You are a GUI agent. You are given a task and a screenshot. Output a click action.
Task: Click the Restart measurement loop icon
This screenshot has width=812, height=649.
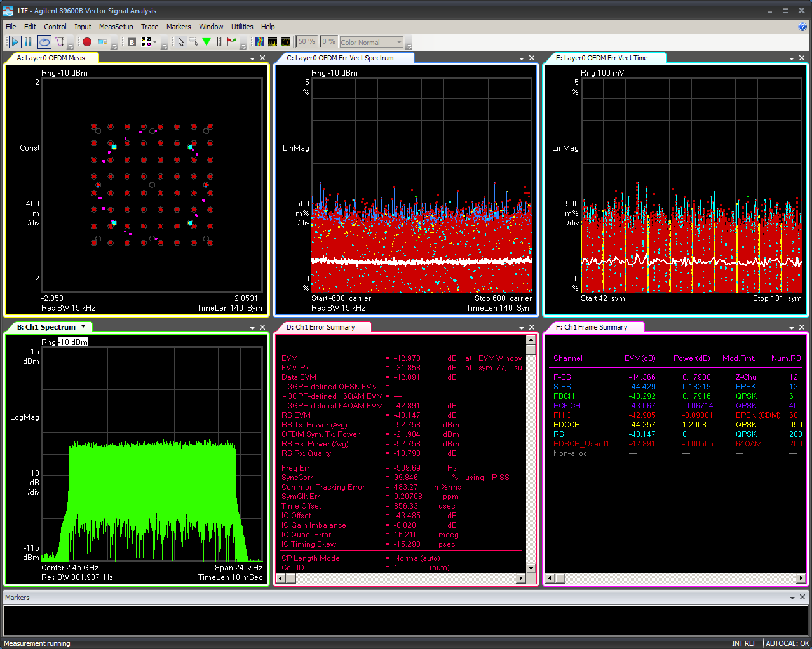tap(44, 42)
